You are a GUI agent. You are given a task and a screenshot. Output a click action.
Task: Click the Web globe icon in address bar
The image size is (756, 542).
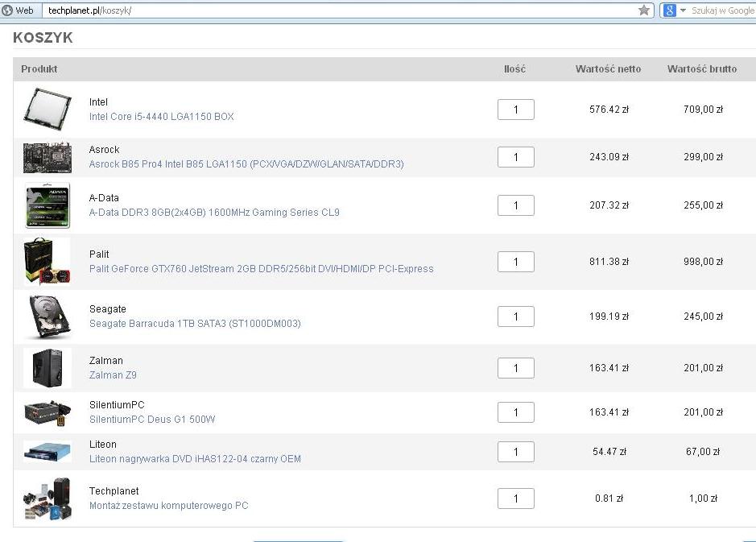pyautogui.click(x=7, y=10)
